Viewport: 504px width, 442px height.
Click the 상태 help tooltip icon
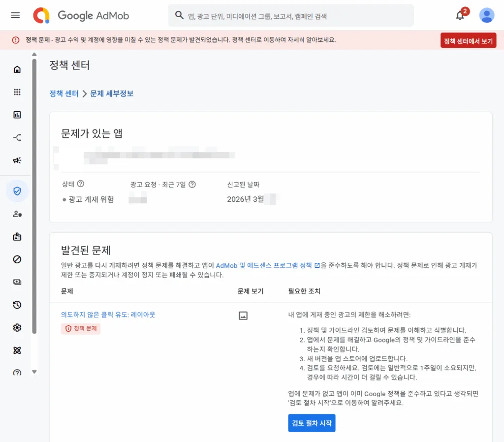tap(82, 184)
